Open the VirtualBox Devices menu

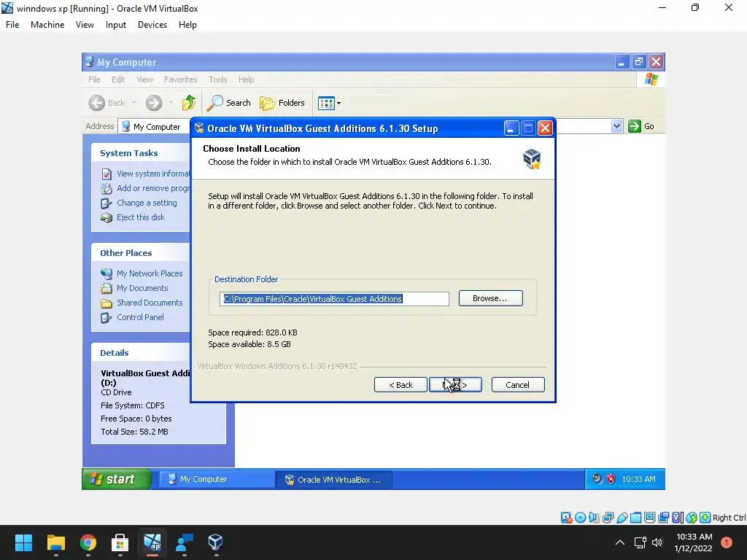click(152, 25)
